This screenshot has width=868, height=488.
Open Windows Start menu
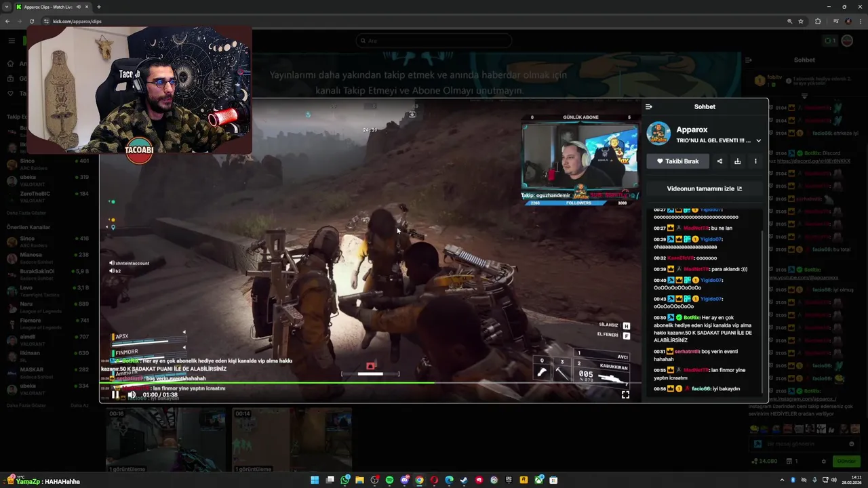(x=315, y=480)
